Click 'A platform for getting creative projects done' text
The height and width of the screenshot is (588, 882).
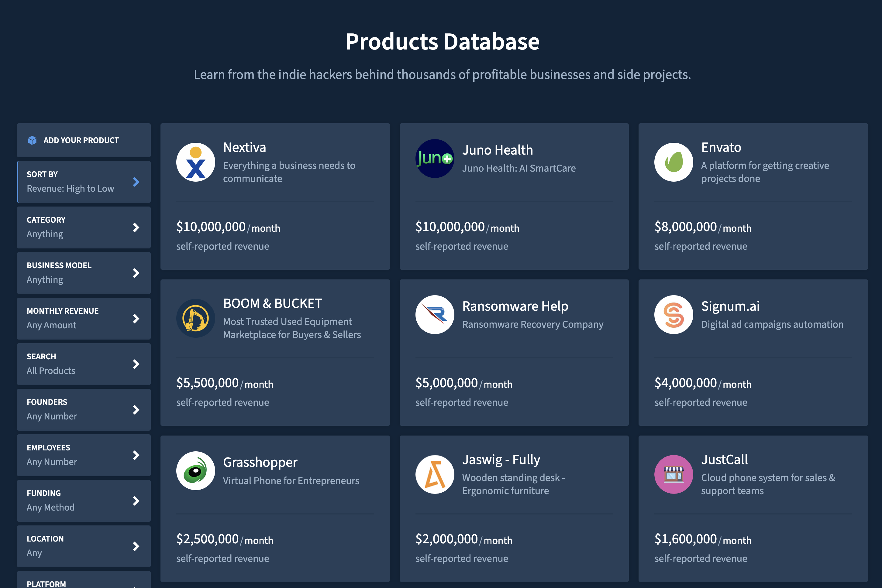click(x=765, y=172)
